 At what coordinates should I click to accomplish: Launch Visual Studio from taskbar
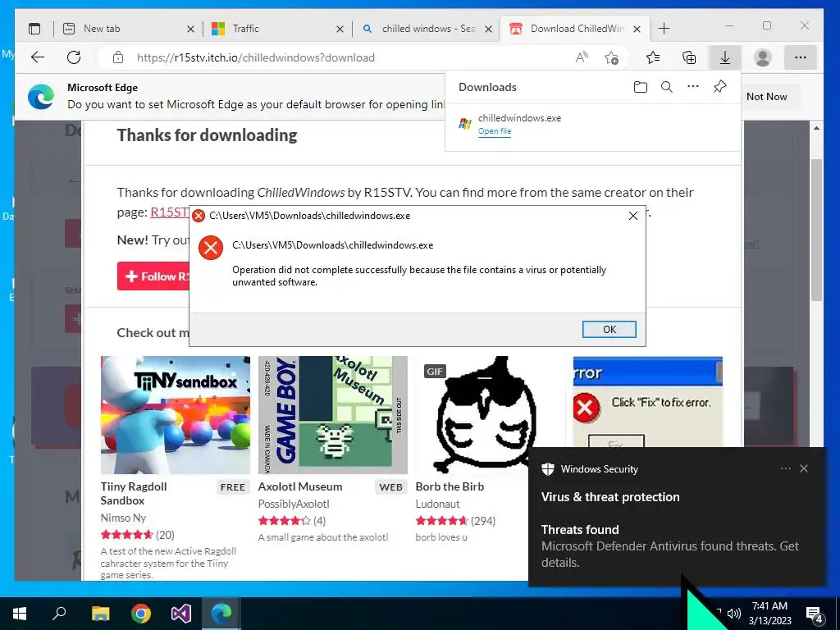tap(181, 614)
